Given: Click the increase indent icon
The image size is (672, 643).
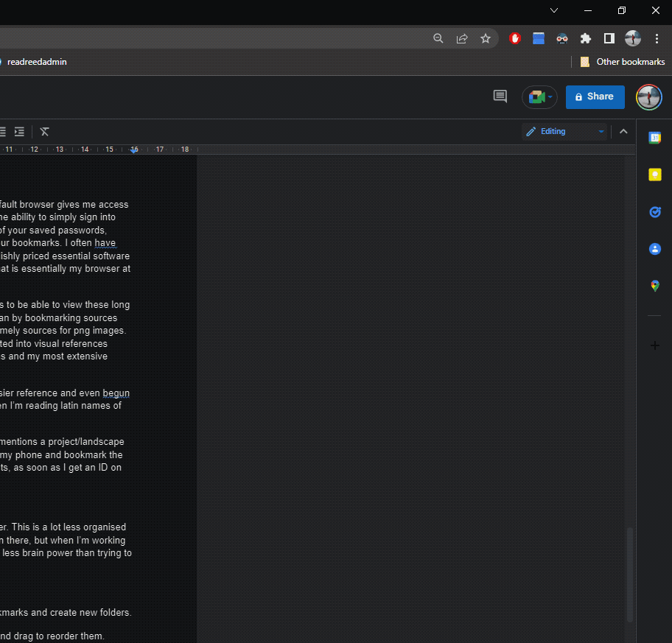Looking at the screenshot, I should (x=20, y=132).
